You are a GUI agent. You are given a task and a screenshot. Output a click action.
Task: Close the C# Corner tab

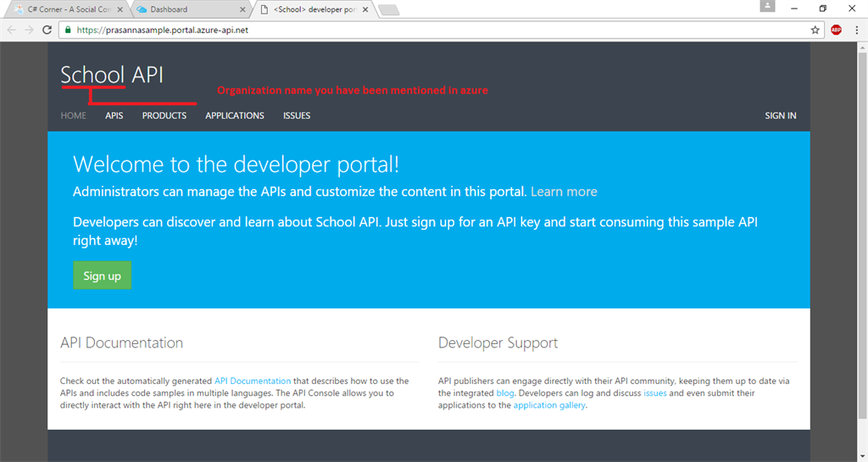(120, 9)
